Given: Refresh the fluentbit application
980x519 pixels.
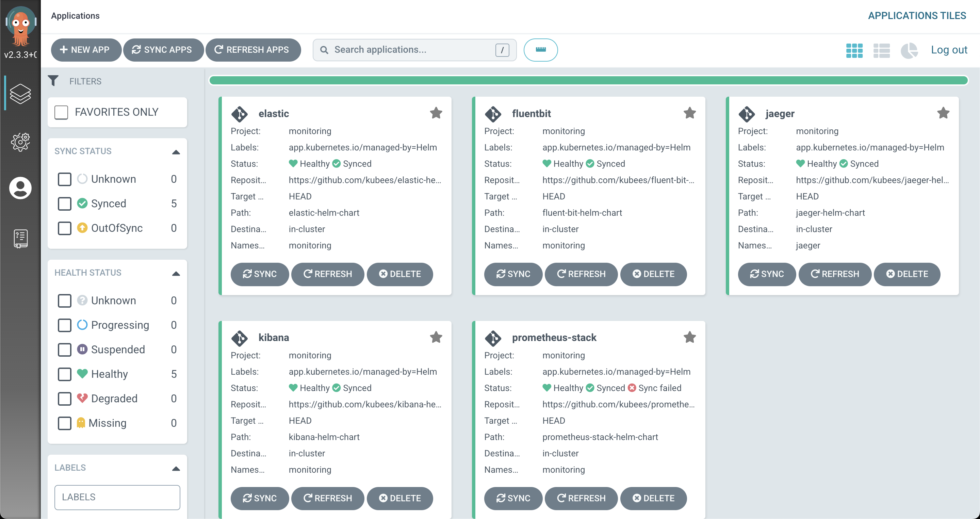Looking at the screenshot, I should (581, 274).
